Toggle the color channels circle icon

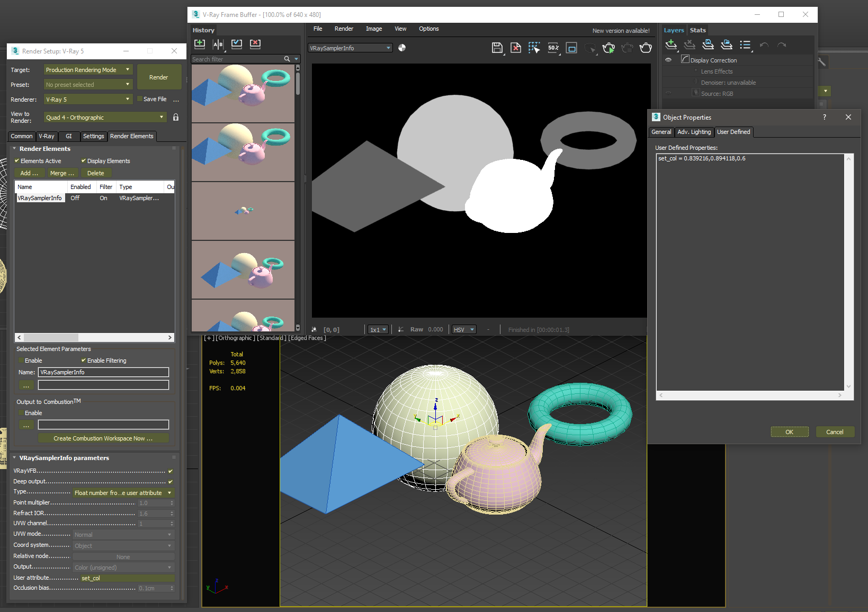[402, 48]
